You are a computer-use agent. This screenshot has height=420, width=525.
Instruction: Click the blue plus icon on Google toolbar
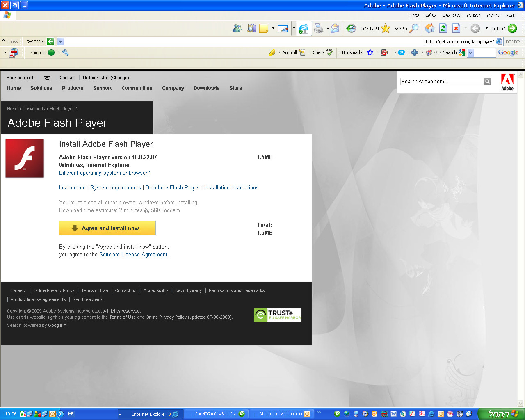(415, 52)
